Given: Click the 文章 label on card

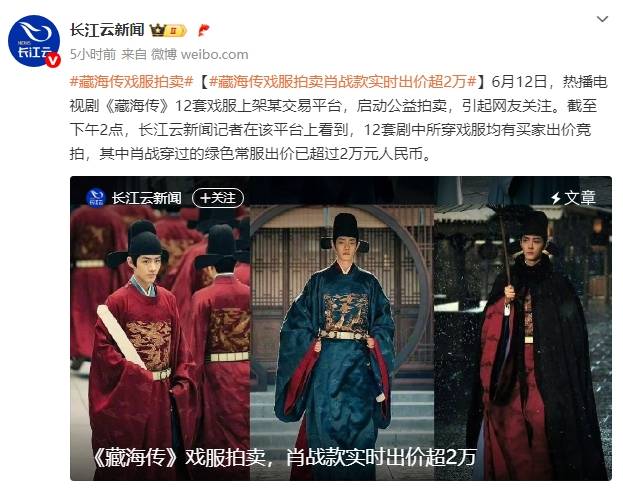Looking at the screenshot, I should 580,198.
